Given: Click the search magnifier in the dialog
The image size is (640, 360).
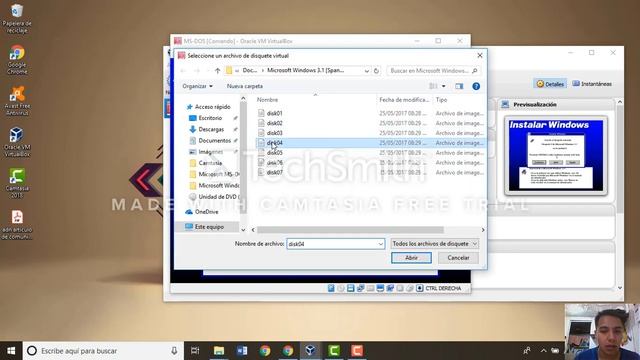Looking at the screenshot, I should [x=474, y=71].
